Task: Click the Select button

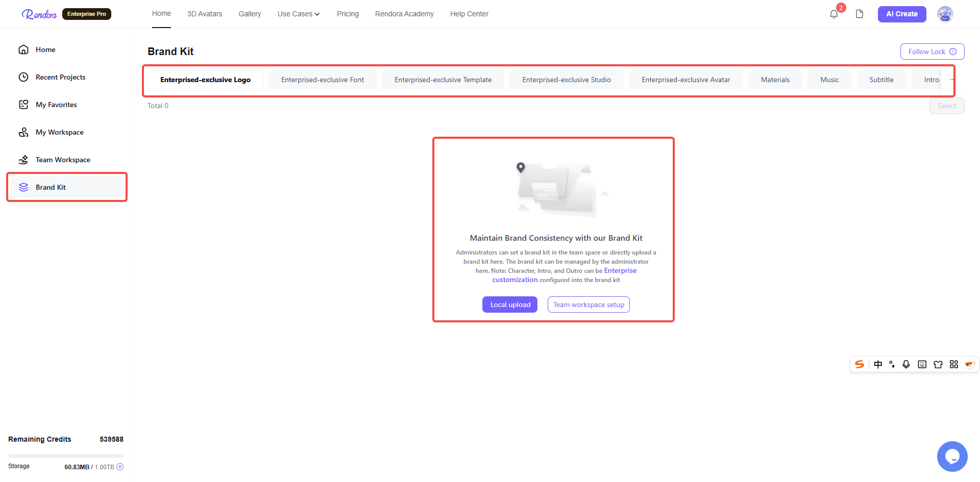Action: pos(947,106)
